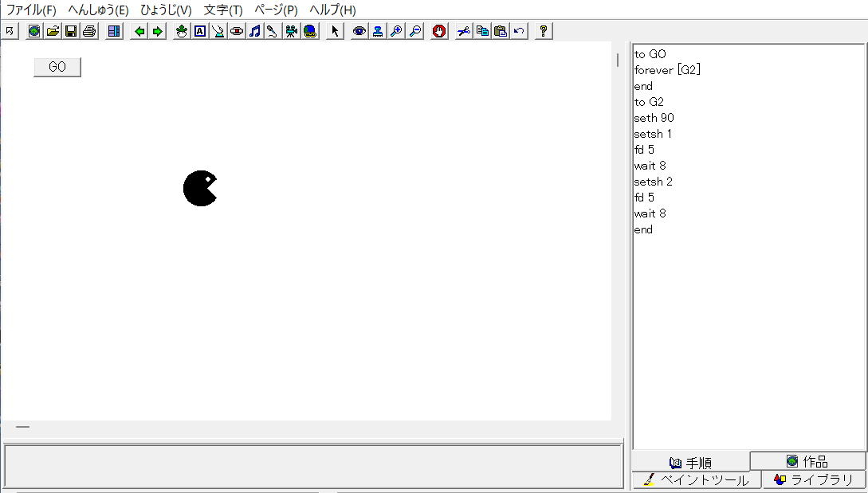Click the hyperlink globe chain icon
This screenshot has height=493, width=868.
pyautogui.click(x=309, y=31)
